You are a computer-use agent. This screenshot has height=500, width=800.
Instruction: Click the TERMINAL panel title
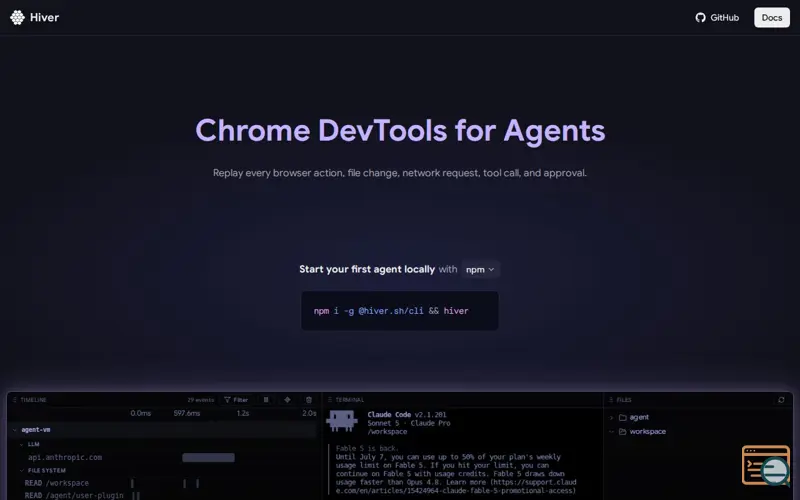point(349,400)
